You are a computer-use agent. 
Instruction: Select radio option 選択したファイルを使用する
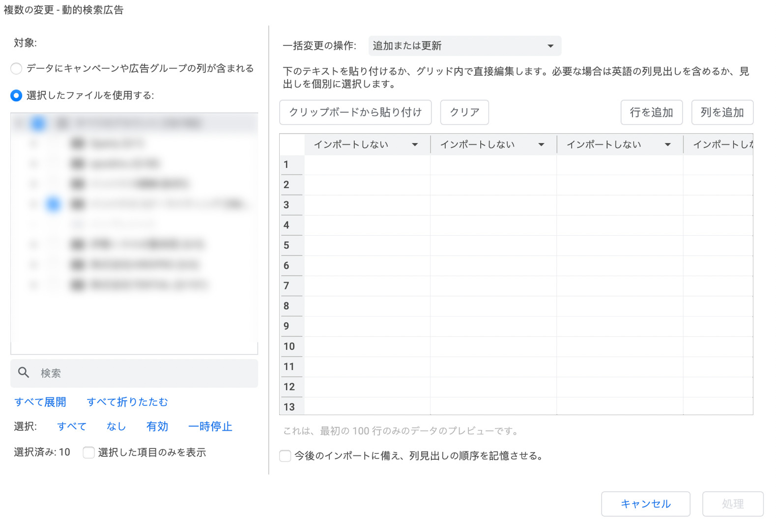pos(16,95)
